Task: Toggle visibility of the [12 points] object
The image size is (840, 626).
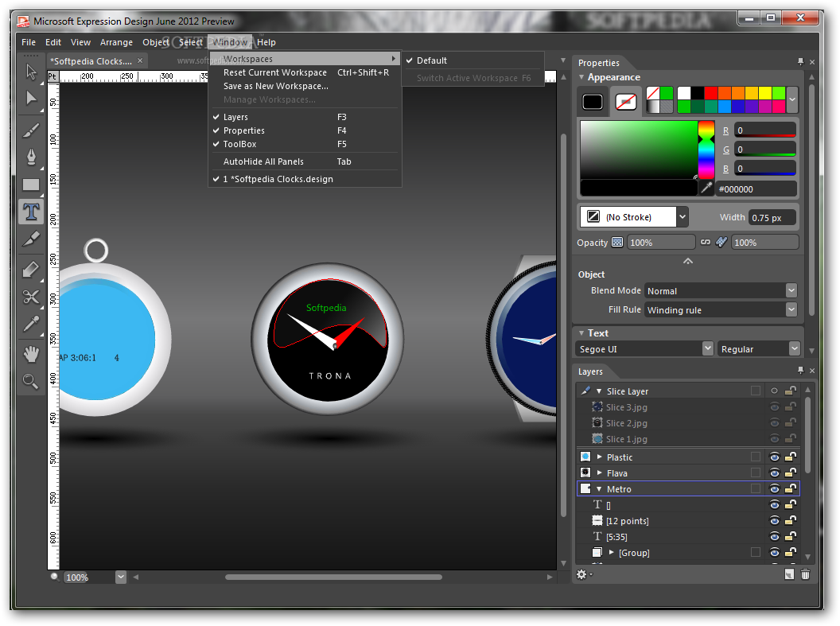Action: [775, 520]
